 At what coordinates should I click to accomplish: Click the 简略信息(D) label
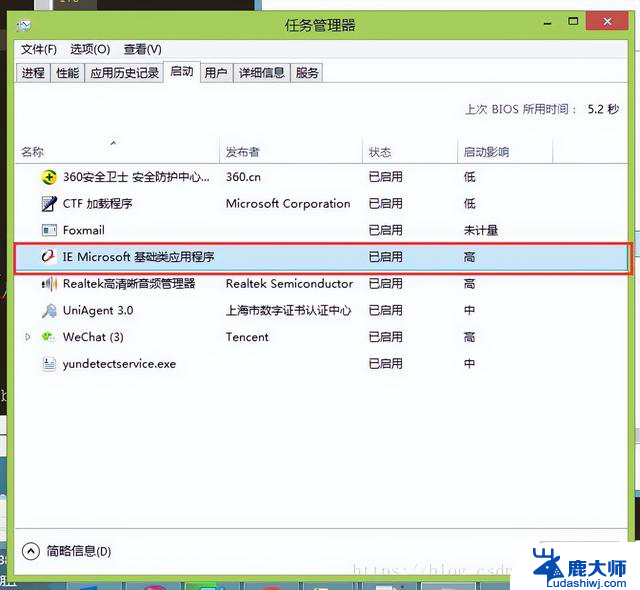click(x=79, y=551)
